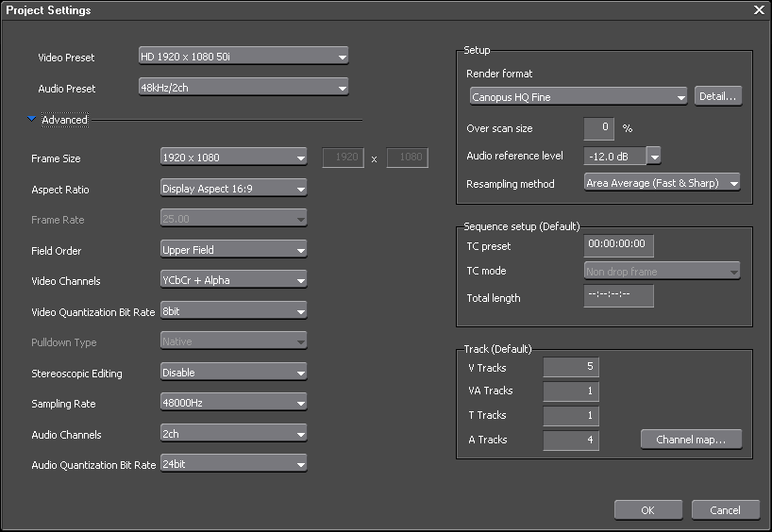Image resolution: width=772 pixels, height=532 pixels.
Task: Click the TC preset timecode field
Action: tap(618, 243)
